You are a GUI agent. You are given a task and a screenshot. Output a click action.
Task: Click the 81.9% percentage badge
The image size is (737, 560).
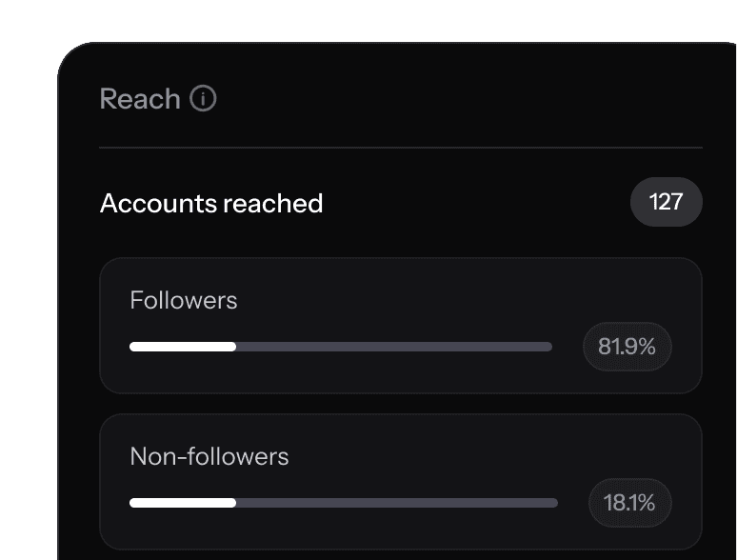point(627,348)
